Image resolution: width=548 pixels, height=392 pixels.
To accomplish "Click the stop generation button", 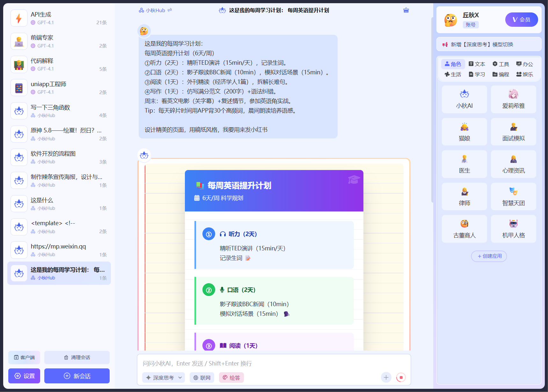I will pos(401,378).
